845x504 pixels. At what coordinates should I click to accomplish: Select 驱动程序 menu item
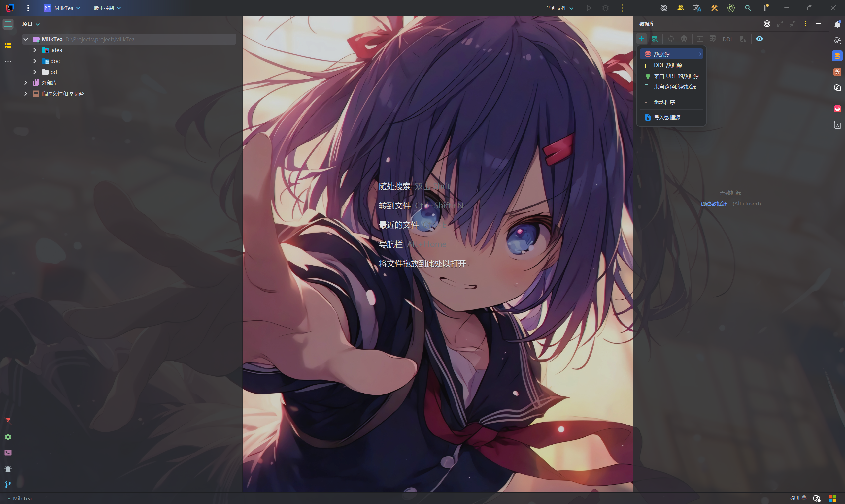coord(671,102)
